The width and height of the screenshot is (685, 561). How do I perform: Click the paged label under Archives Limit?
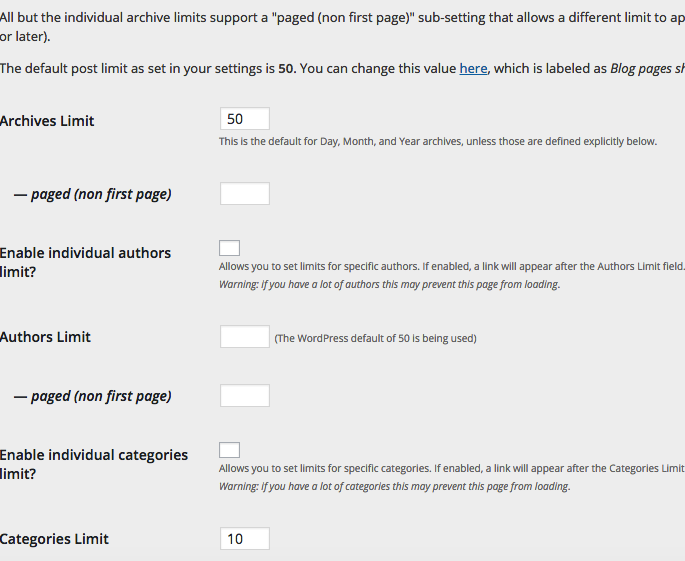(x=92, y=194)
